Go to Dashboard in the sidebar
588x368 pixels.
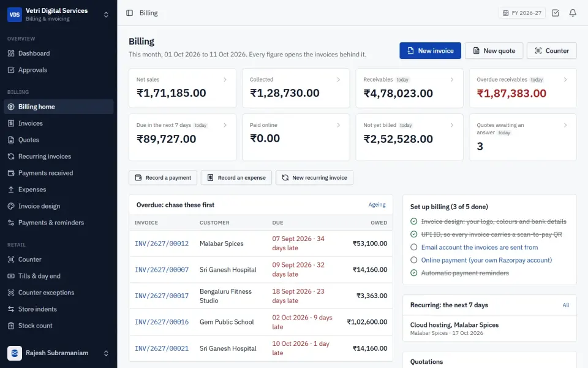[x=59, y=53]
